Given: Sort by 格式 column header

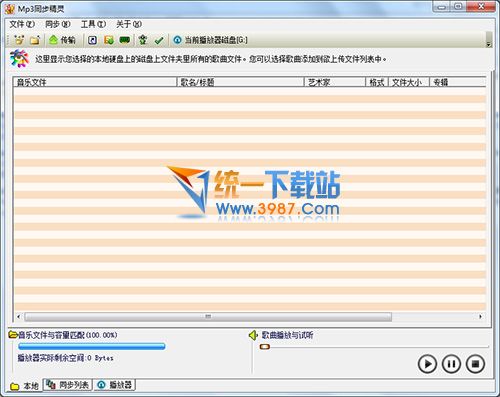Looking at the screenshot, I should click(x=377, y=82).
